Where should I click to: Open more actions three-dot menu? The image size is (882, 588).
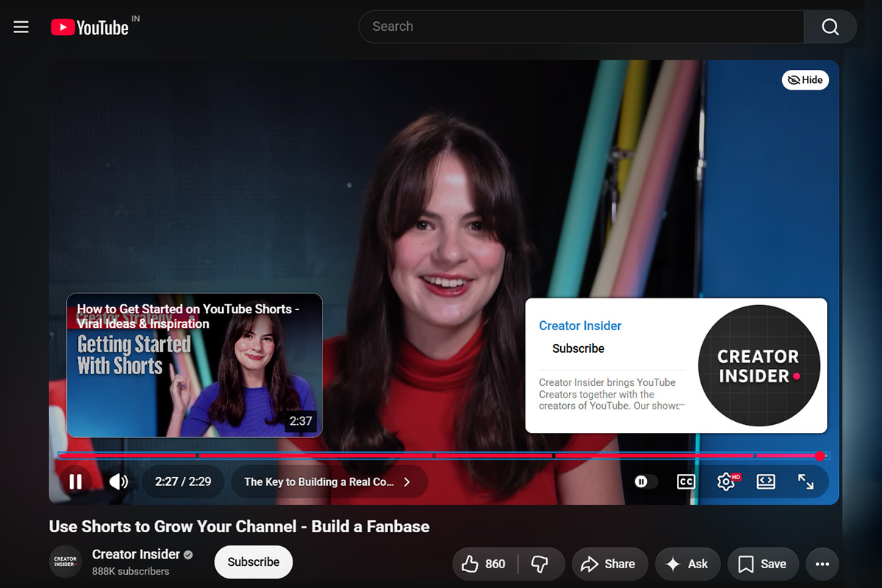[x=822, y=564]
